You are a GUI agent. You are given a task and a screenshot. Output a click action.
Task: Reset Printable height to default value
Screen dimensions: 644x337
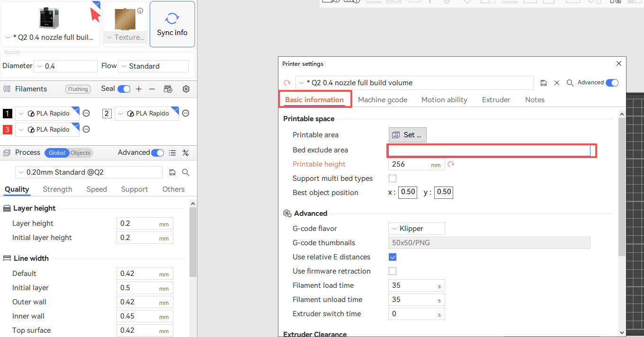pos(451,164)
